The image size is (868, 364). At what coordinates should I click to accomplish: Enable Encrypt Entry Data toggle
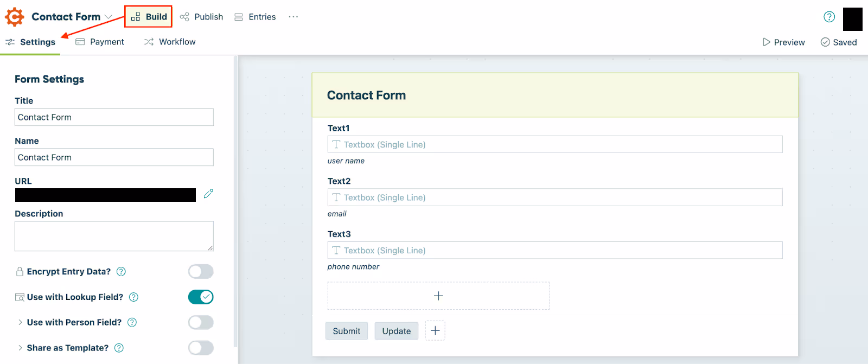click(x=201, y=271)
